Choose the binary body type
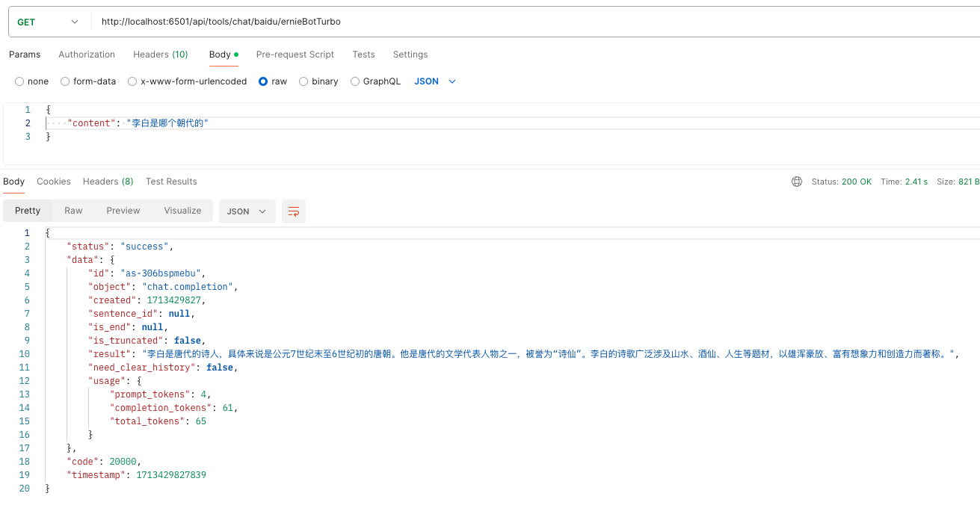Image resolution: width=980 pixels, height=505 pixels. coord(318,81)
